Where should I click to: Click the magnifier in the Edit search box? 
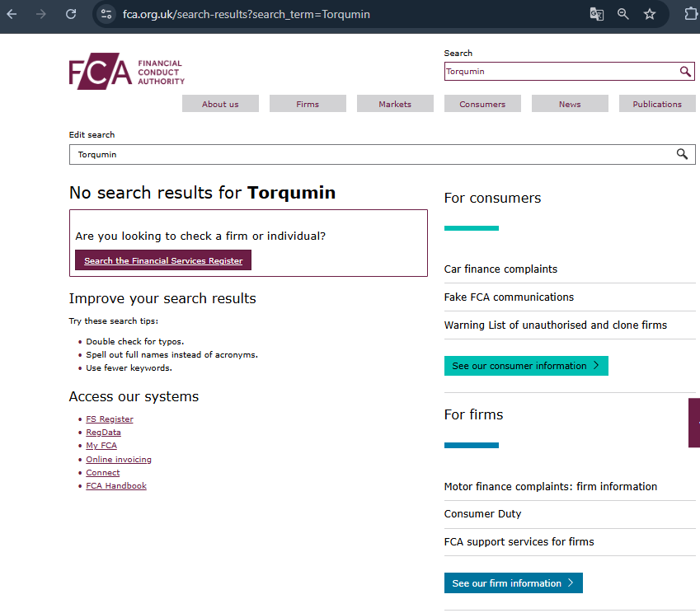click(682, 154)
